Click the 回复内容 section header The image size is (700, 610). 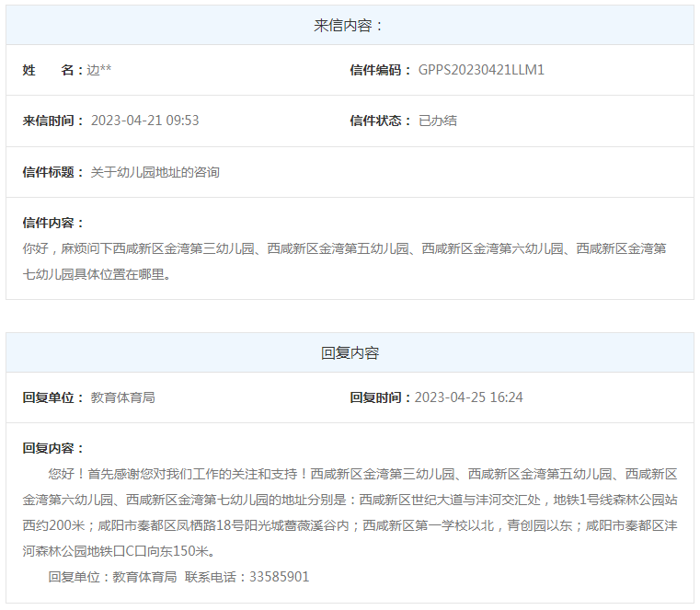click(350, 352)
